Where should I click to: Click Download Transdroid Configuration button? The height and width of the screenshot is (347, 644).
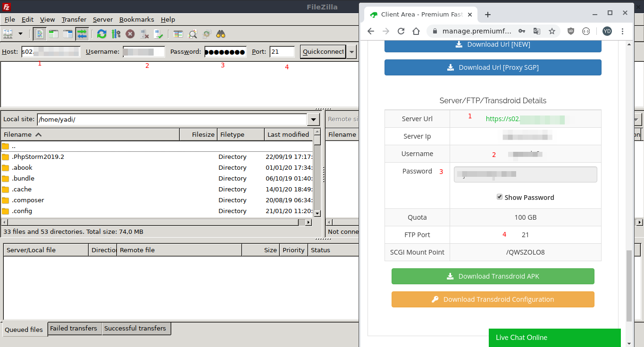tap(493, 299)
